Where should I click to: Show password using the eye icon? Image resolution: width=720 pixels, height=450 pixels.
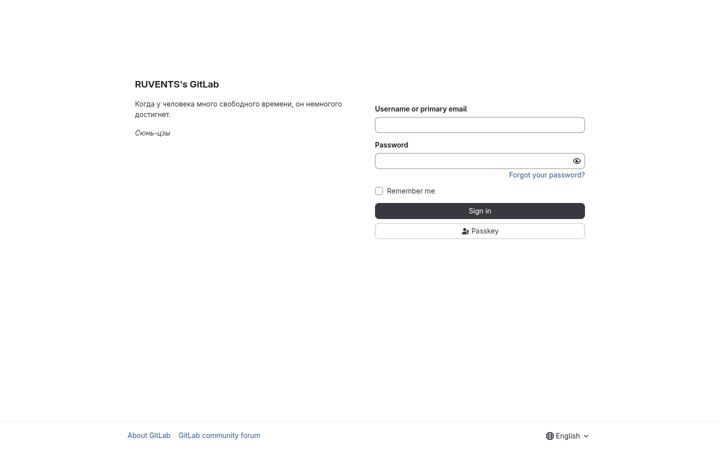[x=577, y=161]
